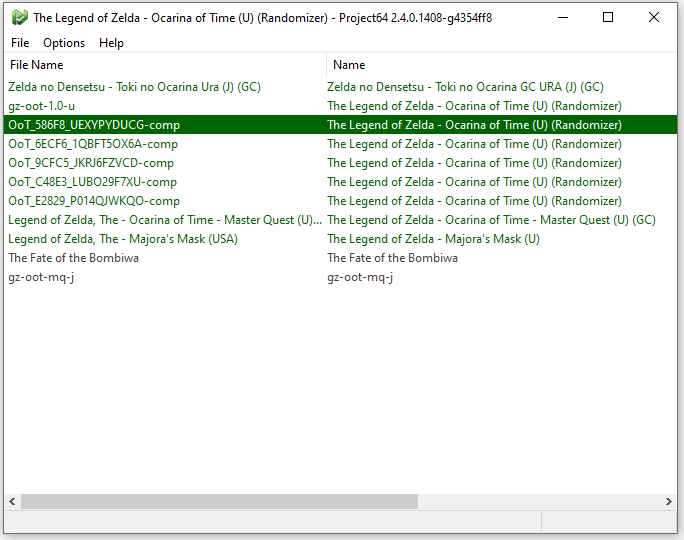Open the Help menu
The width and height of the screenshot is (684, 540).
tap(112, 43)
